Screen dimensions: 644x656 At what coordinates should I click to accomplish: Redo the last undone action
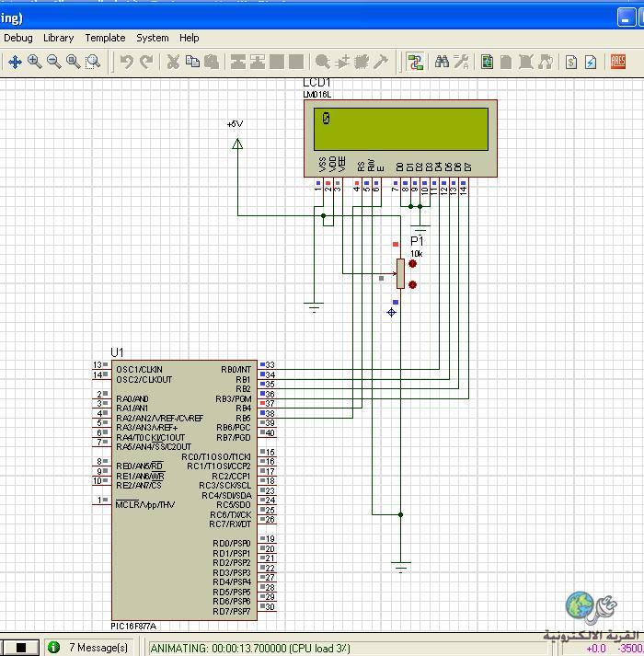tap(146, 62)
